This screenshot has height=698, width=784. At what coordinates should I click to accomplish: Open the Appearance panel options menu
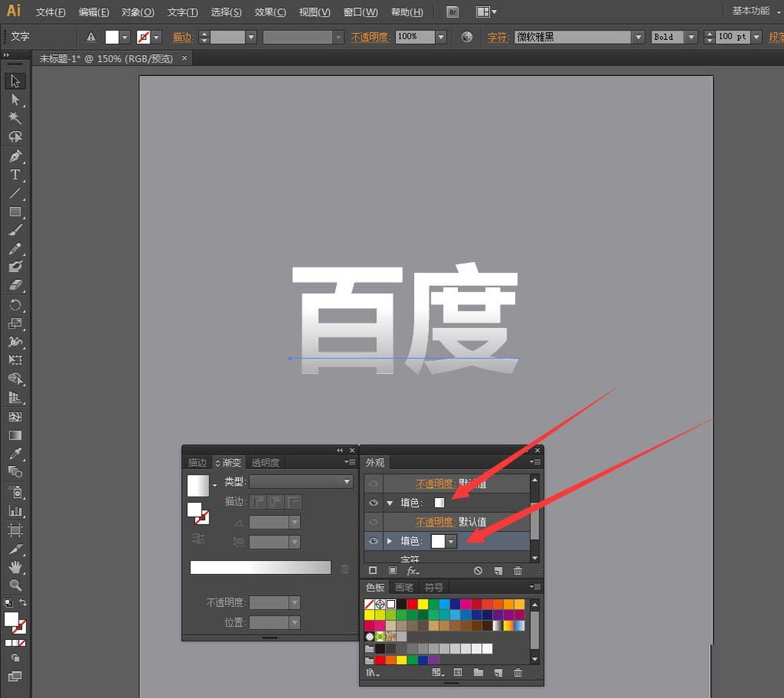coord(535,461)
